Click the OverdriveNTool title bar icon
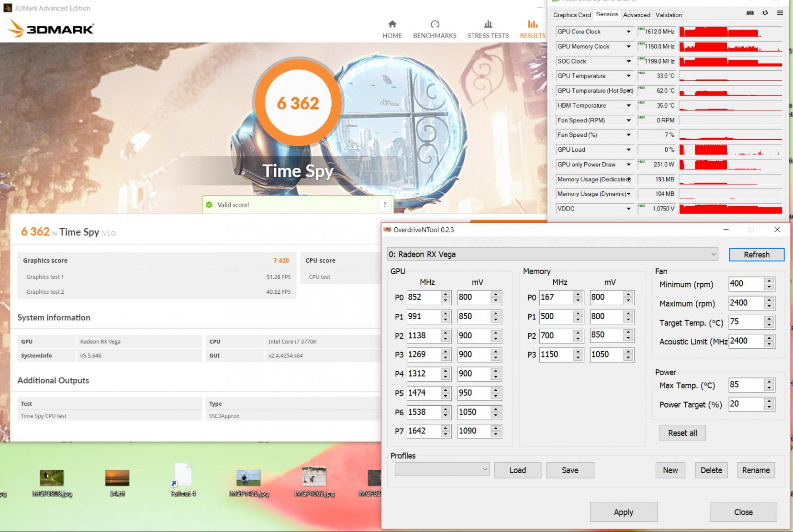793x532 pixels. [x=387, y=230]
